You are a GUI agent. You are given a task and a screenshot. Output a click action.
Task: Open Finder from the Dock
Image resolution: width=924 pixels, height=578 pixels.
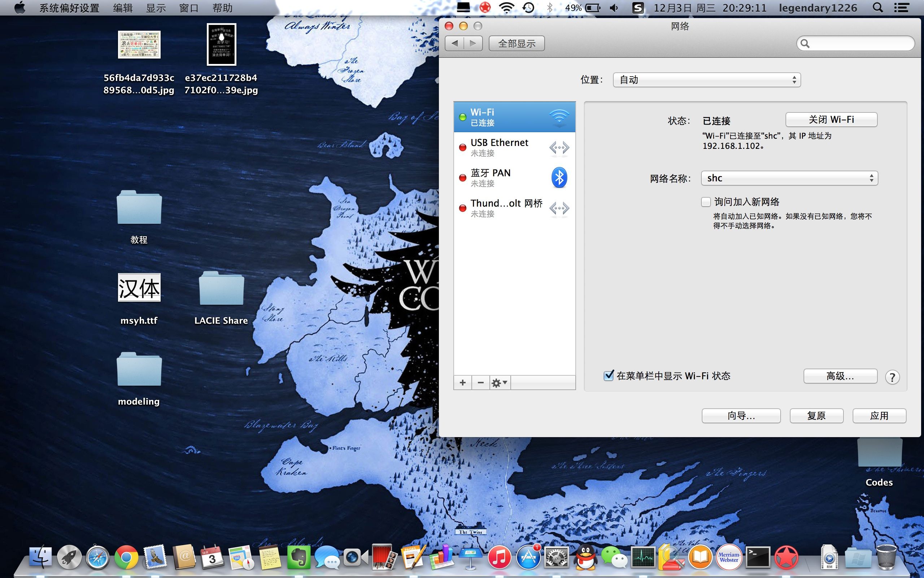(40, 557)
